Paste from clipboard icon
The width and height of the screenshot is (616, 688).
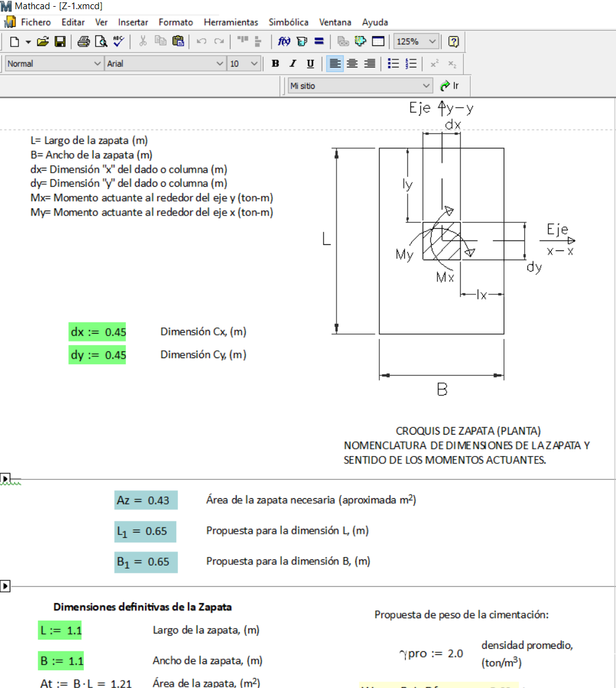coord(178,42)
